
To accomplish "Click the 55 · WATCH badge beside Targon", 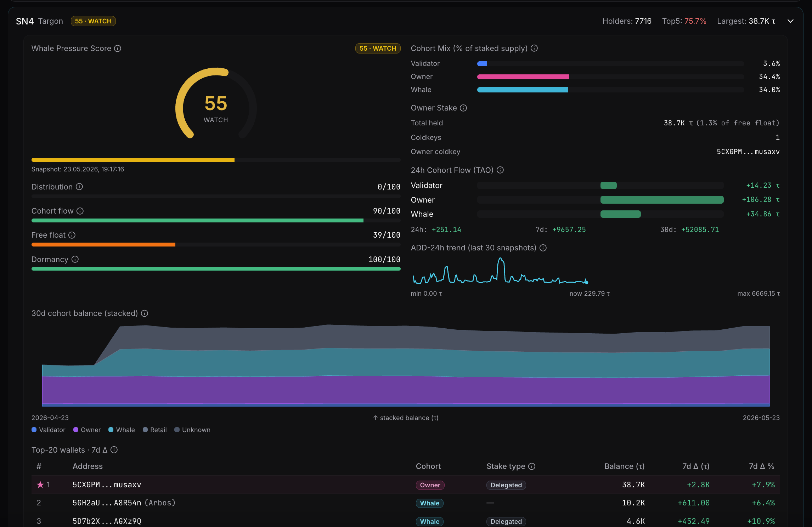I will 93,21.
